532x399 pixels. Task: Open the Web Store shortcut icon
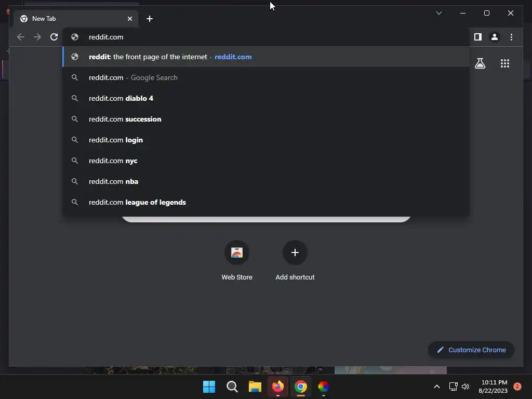tap(237, 252)
